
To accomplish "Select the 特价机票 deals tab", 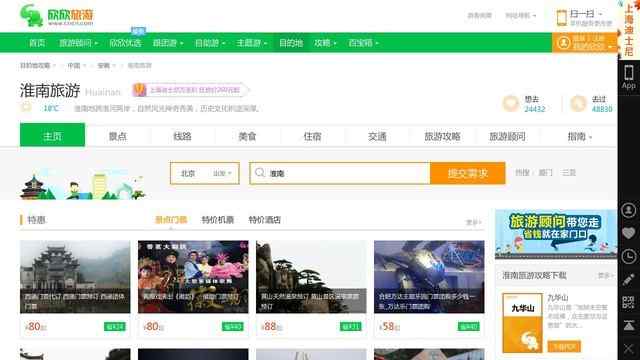I will click(x=218, y=220).
